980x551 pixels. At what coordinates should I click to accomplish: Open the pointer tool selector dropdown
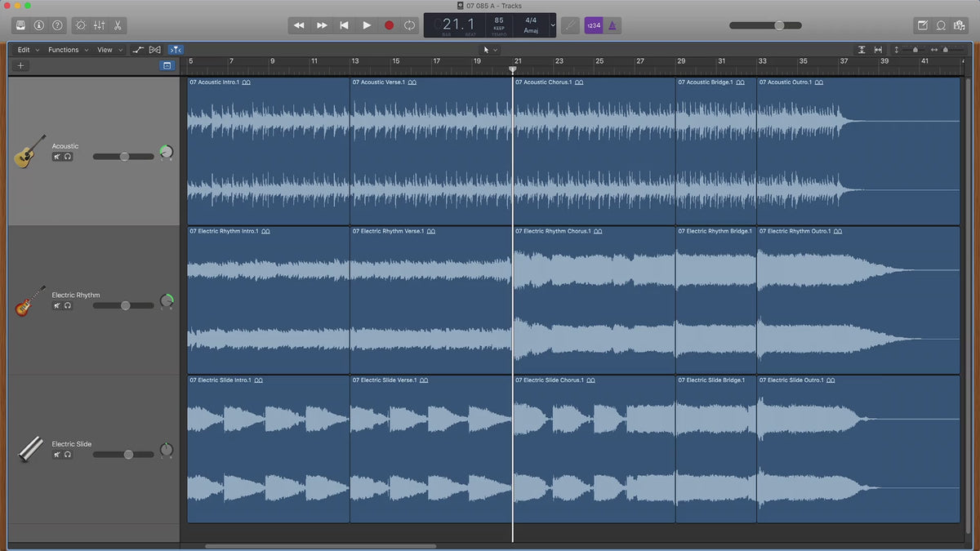[x=490, y=50]
